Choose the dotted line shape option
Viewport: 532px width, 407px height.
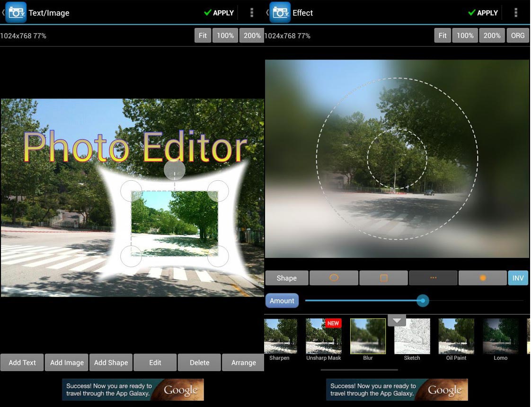tap(433, 278)
